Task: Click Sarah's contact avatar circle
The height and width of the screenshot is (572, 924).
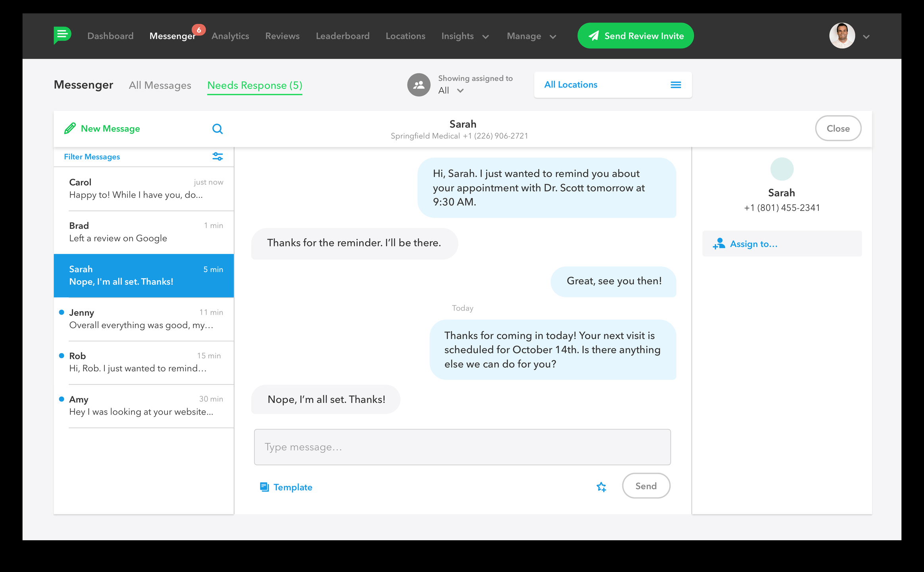Action: click(782, 169)
